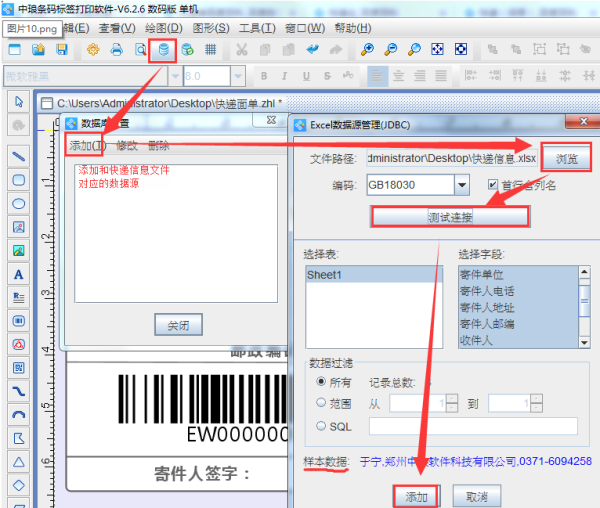Click the SQL filter text field
This screenshot has width=600, height=508.
tap(473, 426)
